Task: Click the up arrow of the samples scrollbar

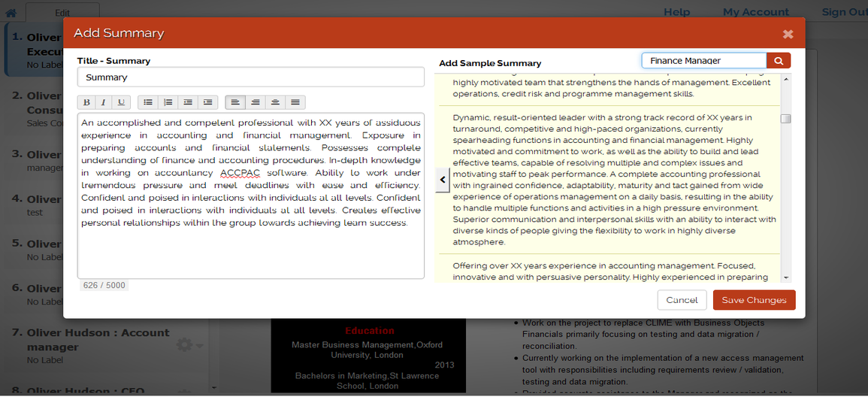Action: tap(786, 79)
